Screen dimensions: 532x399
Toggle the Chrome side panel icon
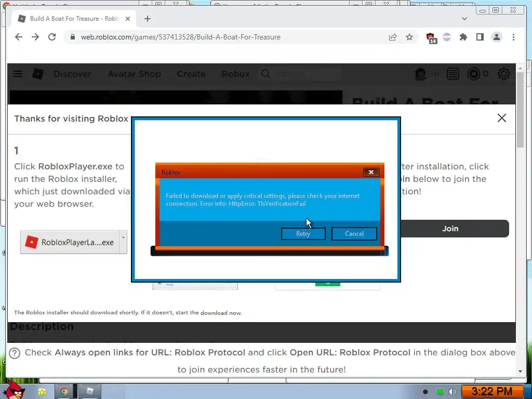click(x=480, y=37)
